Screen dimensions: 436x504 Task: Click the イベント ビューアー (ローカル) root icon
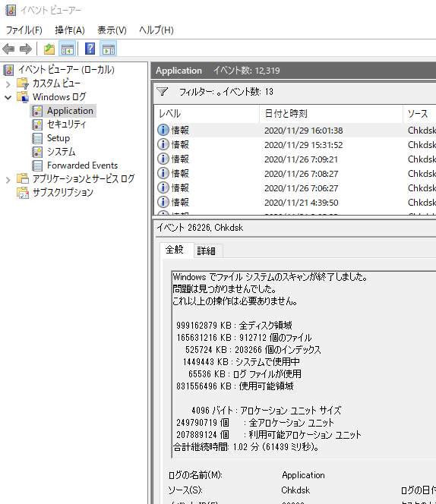click(8, 70)
